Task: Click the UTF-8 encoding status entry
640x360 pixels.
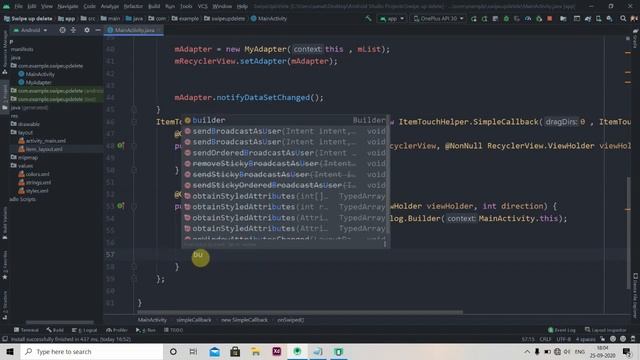Action: (564, 339)
